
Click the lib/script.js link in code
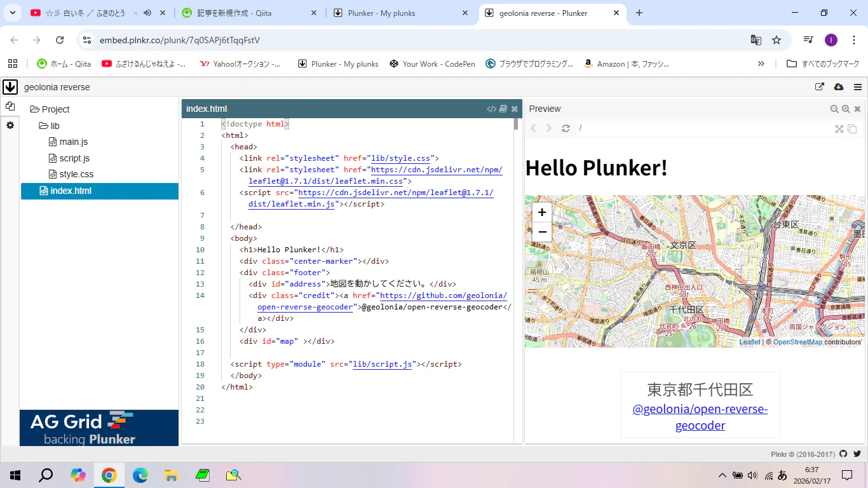[384, 364]
